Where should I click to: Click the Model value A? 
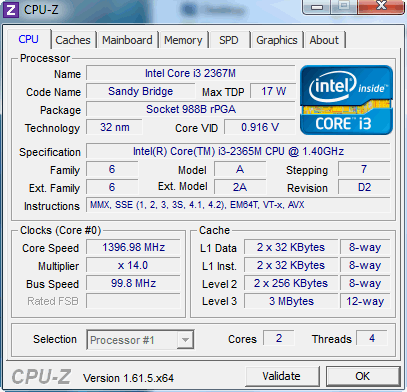[240, 169]
